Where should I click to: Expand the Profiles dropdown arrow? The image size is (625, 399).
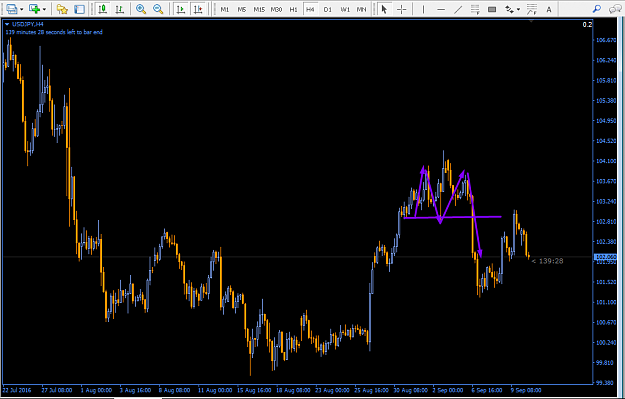click(22, 9)
